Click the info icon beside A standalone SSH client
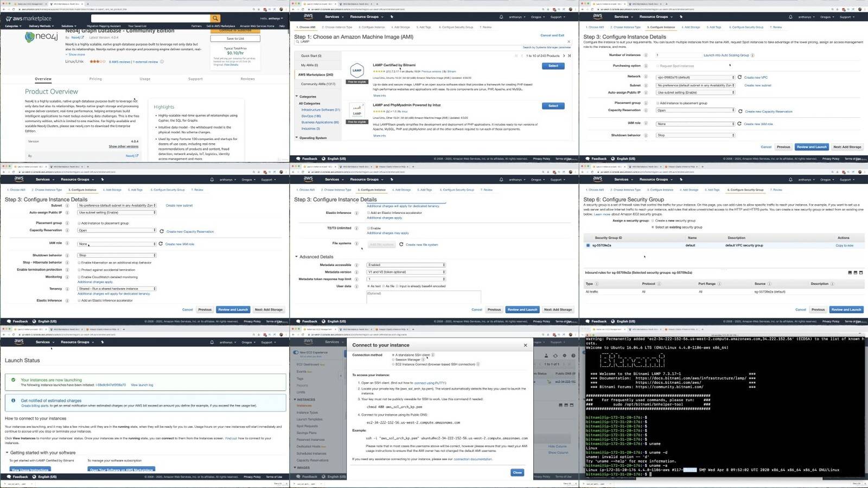The image size is (868, 488). [x=433, y=355]
